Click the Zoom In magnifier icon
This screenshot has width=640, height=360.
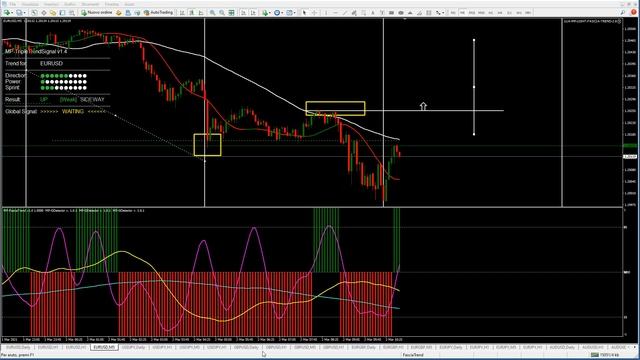(x=212, y=13)
